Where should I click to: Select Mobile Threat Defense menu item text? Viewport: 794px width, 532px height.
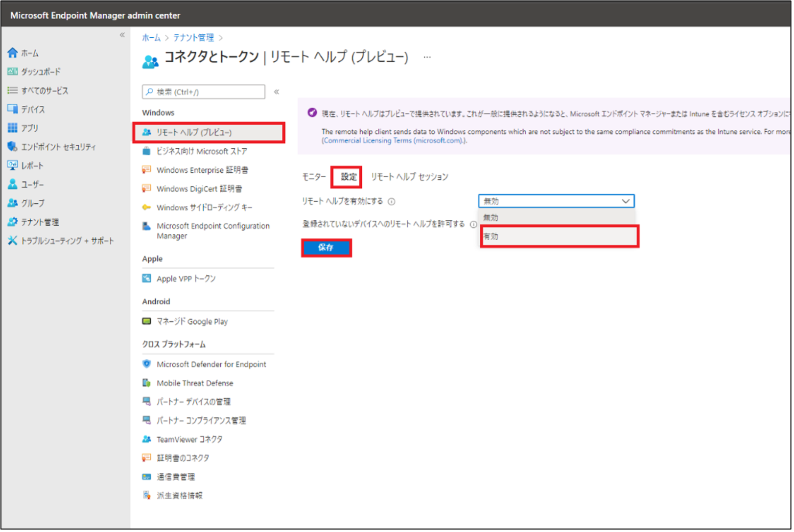(x=195, y=384)
